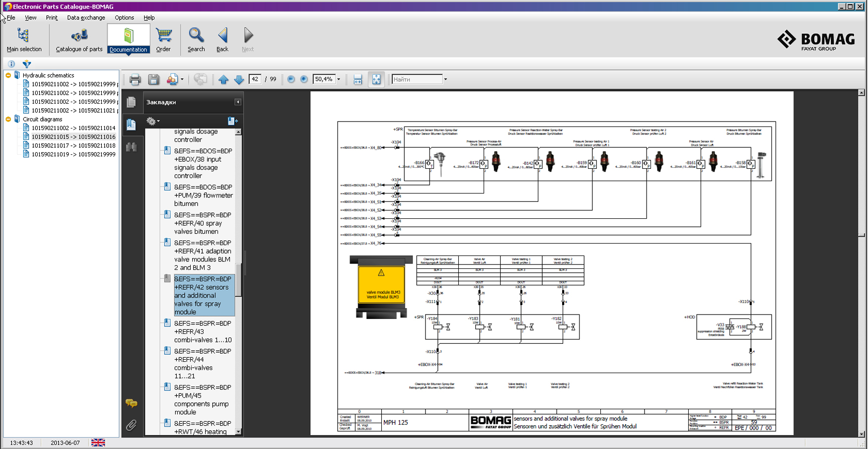Screen dimensions: 868x449
Task: Open Main selection in the toolbar
Action: click(x=24, y=40)
